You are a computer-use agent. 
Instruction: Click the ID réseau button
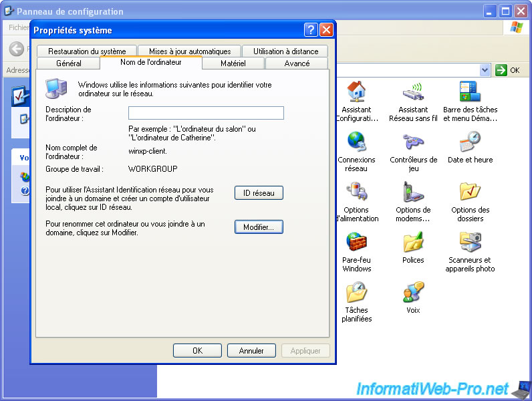click(259, 193)
